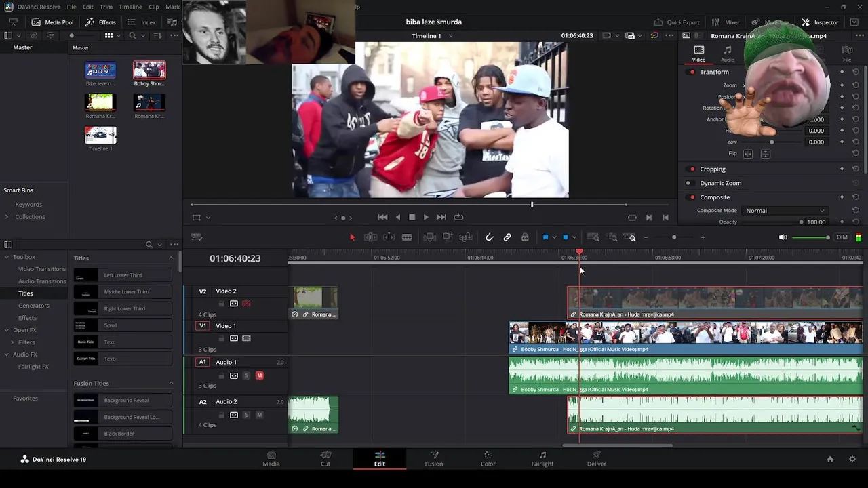The height and width of the screenshot is (488, 868).
Task: Collapse the Fusion Titles section
Action: tap(171, 384)
